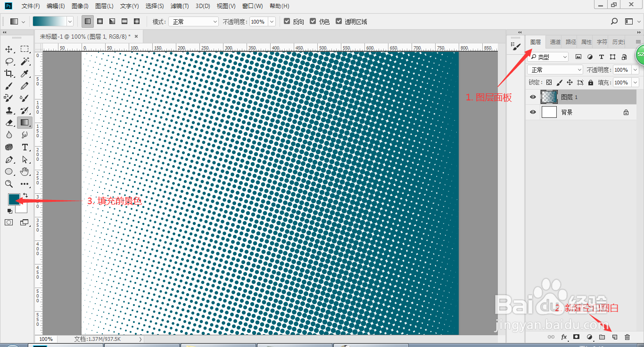Select the Magic Wand tool

click(x=25, y=61)
